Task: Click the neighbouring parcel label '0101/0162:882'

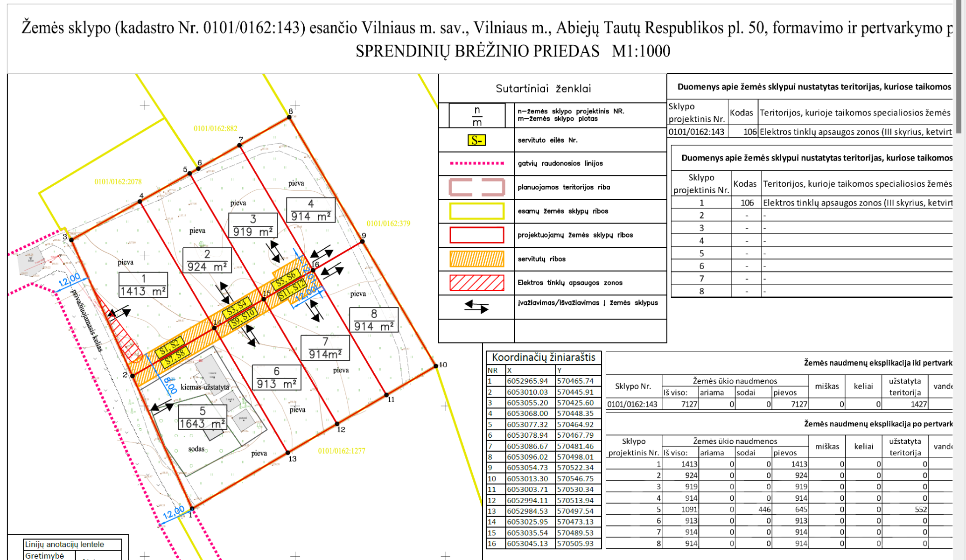Action: click(x=215, y=128)
